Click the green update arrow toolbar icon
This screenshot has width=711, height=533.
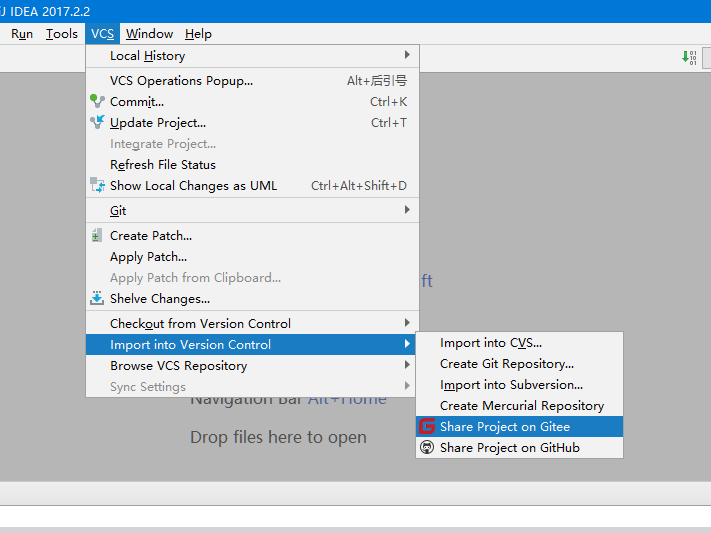click(x=689, y=58)
